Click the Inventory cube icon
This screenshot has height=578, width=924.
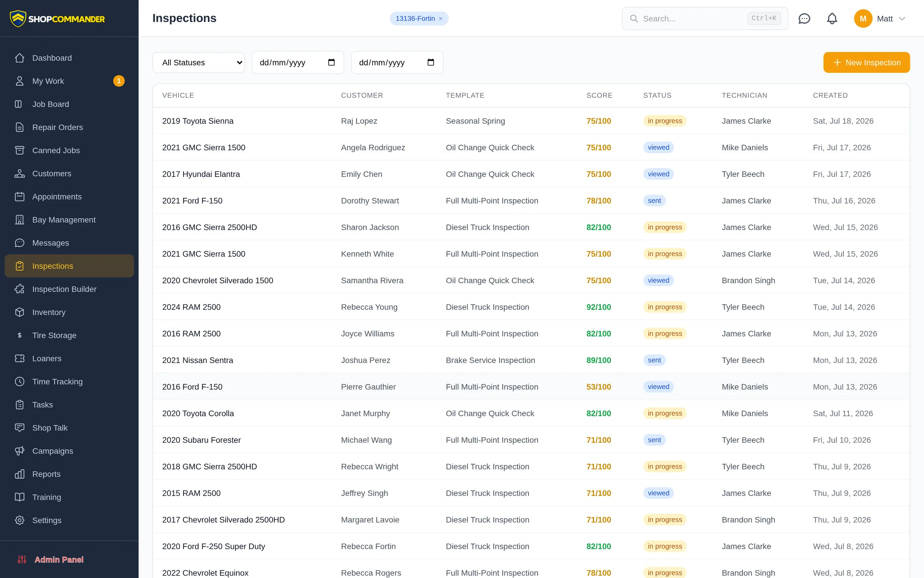[x=20, y=312]
